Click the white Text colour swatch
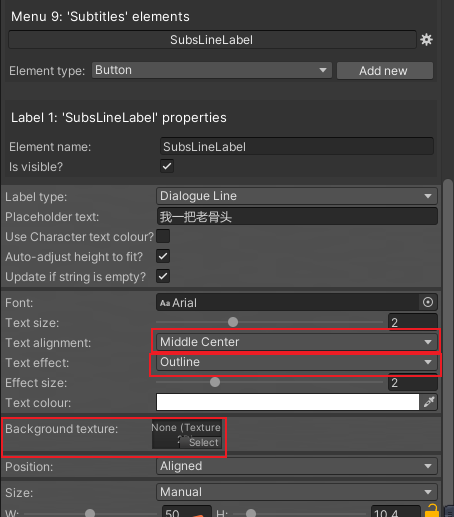Screen dimensions: 454x517 [x=288, y=402]
